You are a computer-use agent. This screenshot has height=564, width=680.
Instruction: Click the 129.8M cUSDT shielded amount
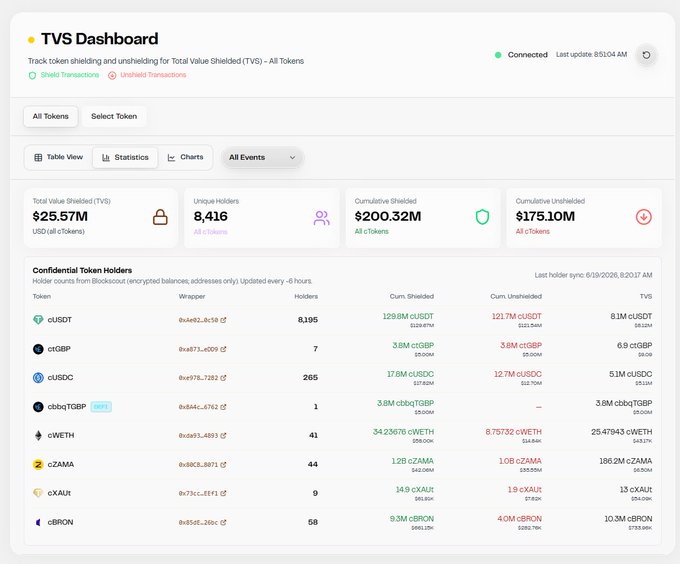point(408,316)
